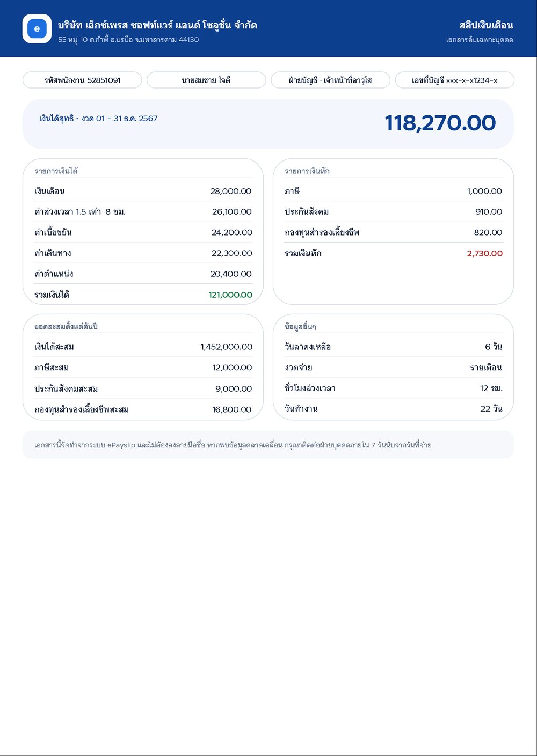This screenshot has height=756, width=537.
Task: Click the ภาษีสะสม value 12,000.00
Action: click(232, 368)
